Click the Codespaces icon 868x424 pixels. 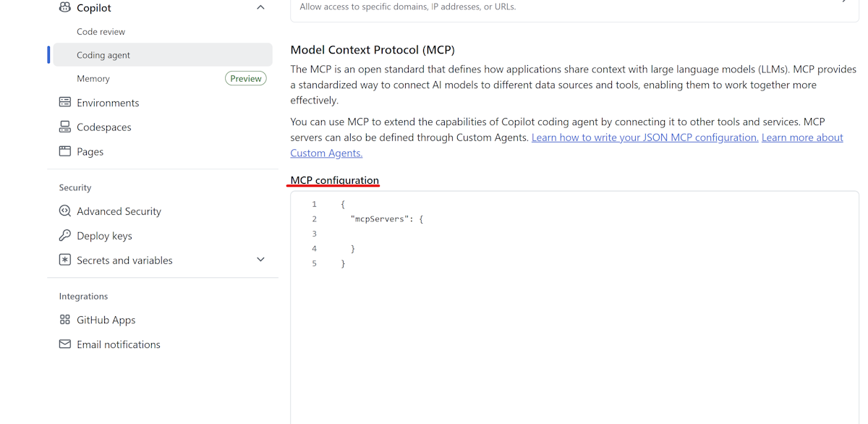tap(65, 127)
